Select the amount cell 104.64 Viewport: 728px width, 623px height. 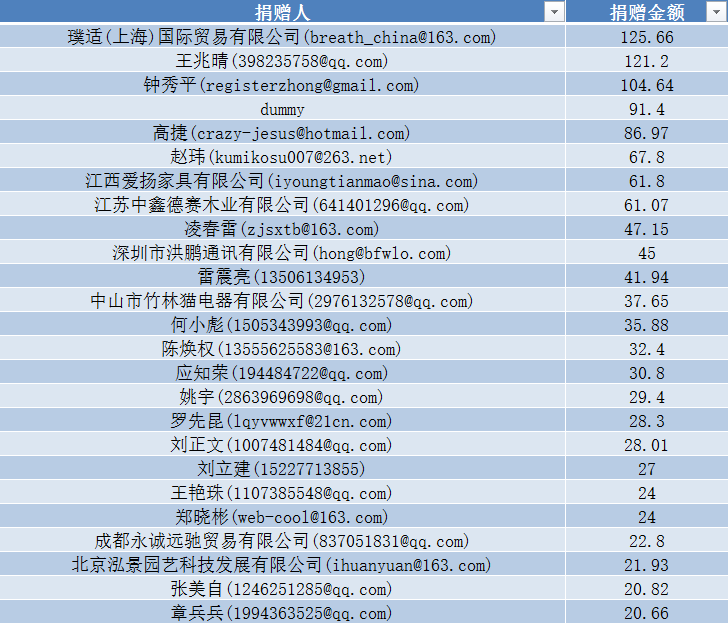[x=647, y=84]
